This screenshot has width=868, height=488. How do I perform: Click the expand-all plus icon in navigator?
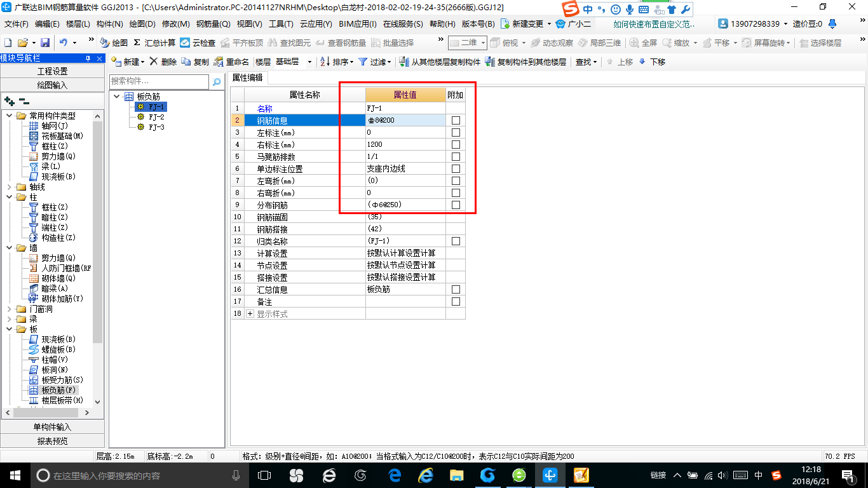coord(10,101)
